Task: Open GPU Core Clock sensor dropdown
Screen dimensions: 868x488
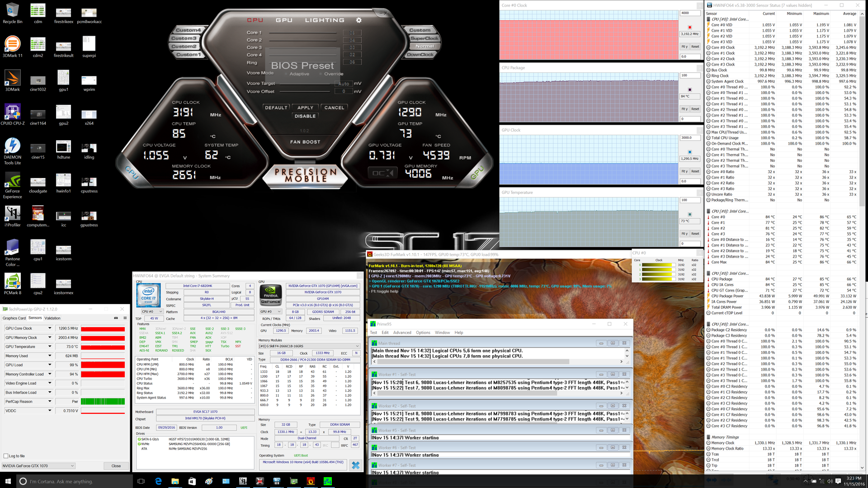Action: 50,328
